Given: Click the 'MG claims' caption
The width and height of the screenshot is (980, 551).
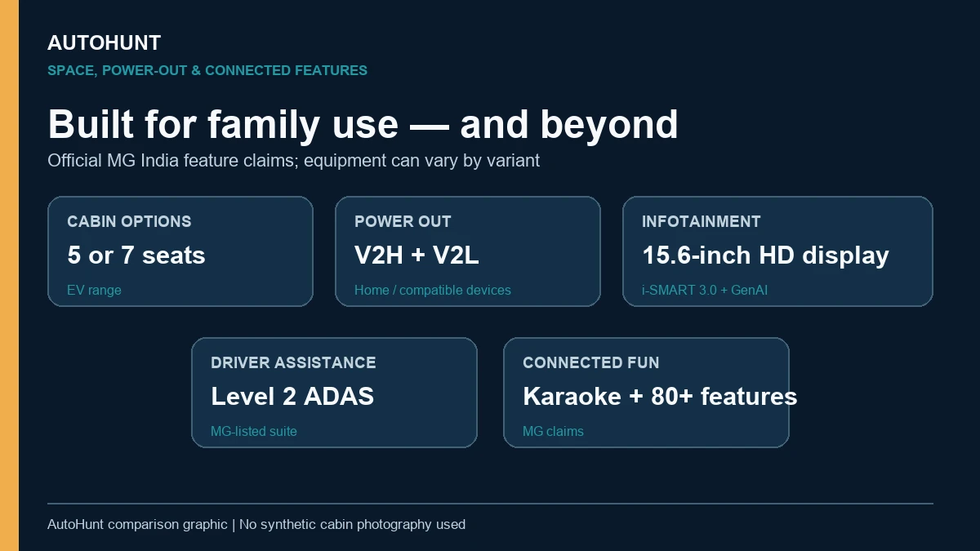Looking at the screenshot, I should (x=553, y=431).
